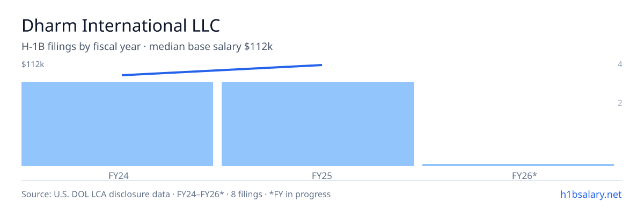644x215 pixels.
Task: Click the filings axis value 4
Action: [620, 64]
